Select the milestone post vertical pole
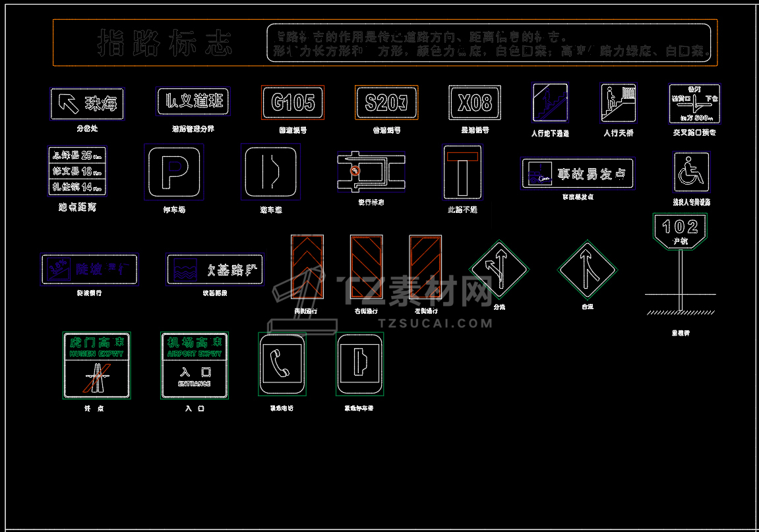 [680, 280]
